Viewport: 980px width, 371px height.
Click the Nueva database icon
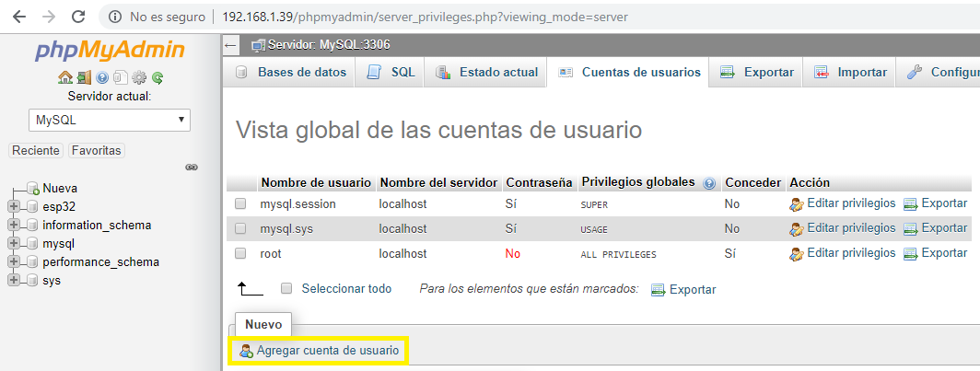tap(34, 188)
